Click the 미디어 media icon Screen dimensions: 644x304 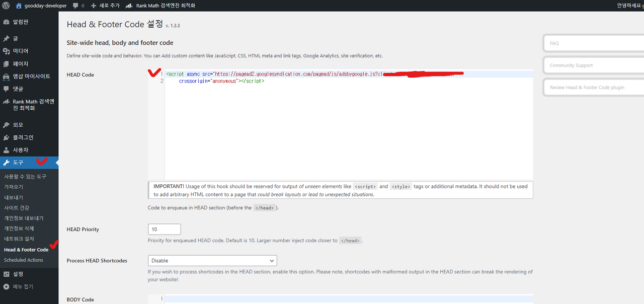click(6, 51)
